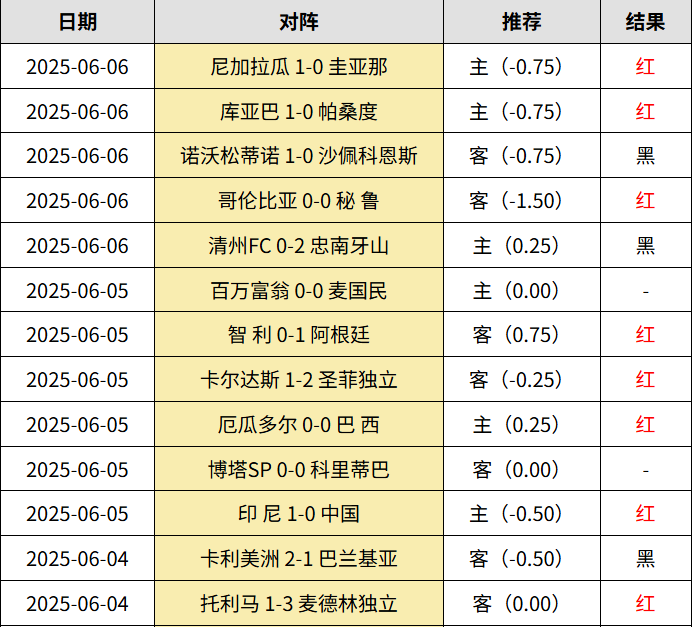
Task: Click date 2025-06-05 in 印尼 row
Action: (77, 514)
